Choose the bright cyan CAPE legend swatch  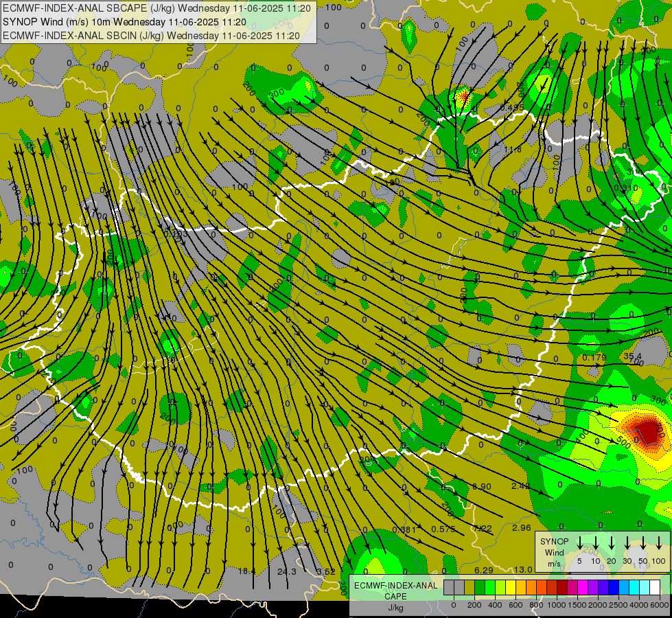point(635,588)
